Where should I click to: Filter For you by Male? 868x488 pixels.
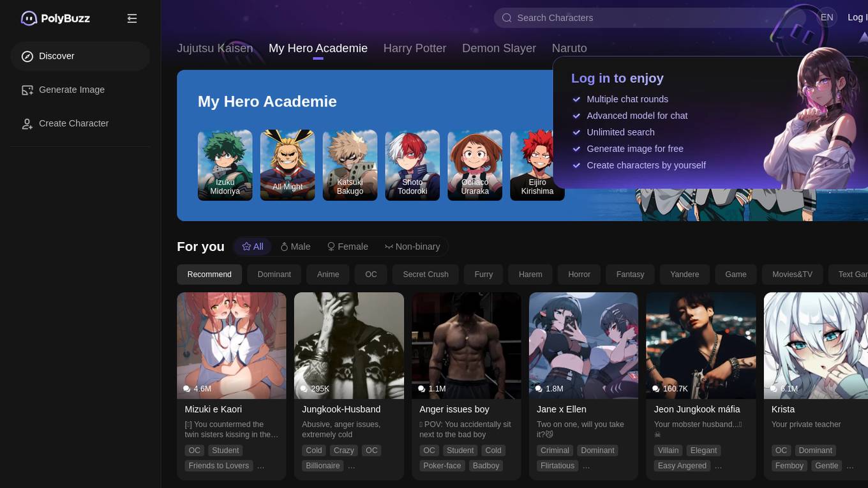click(x=296, y=247)
